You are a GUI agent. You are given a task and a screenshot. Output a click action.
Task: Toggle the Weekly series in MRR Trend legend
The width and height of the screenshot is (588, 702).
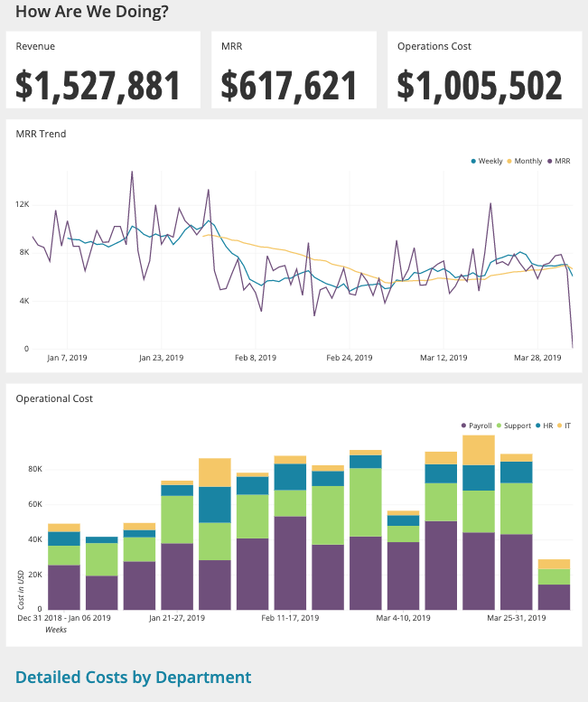487,161
